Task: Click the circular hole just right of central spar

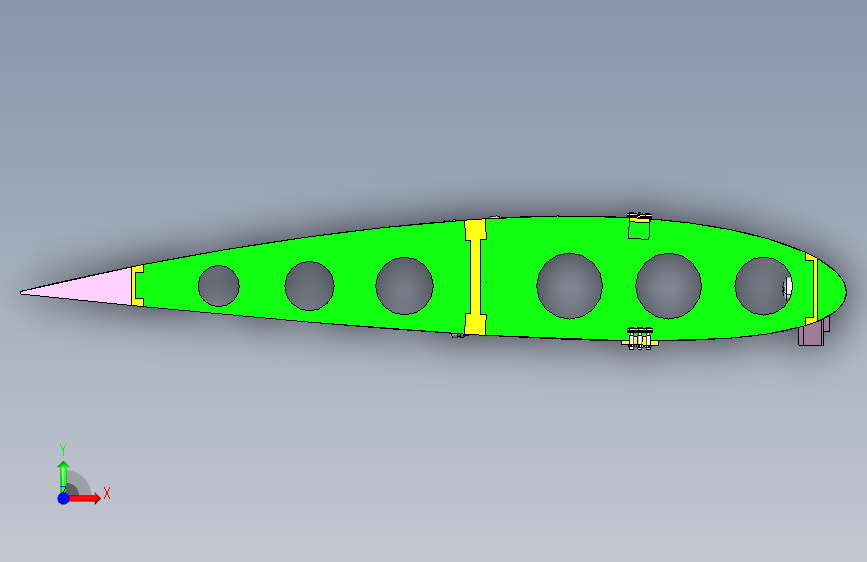Action: click(570, 285)
